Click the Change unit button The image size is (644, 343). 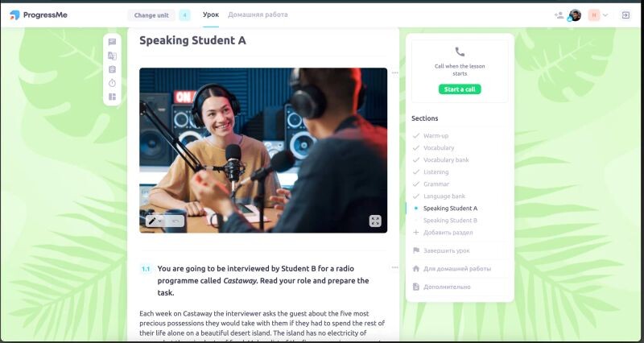tap(151, 15)
